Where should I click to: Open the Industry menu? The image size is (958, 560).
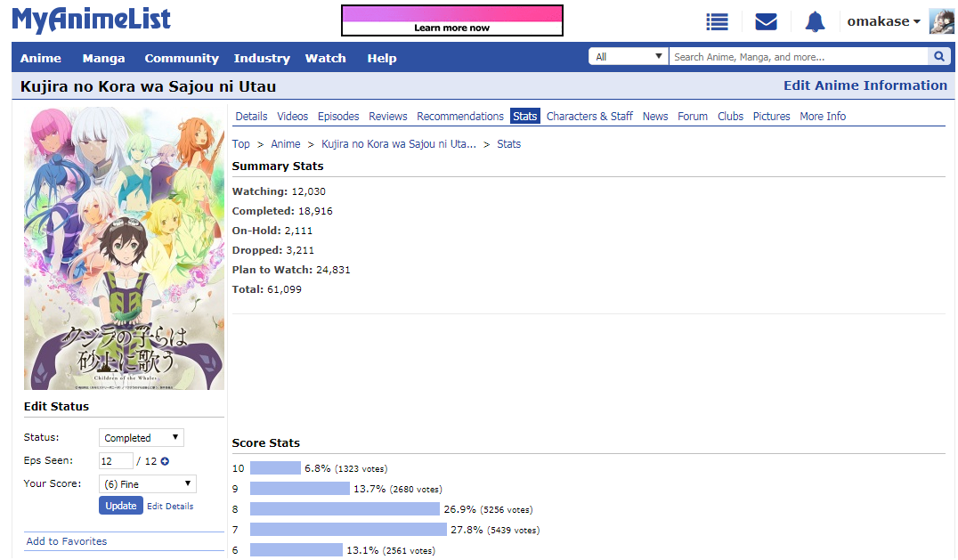pos(262,58)
